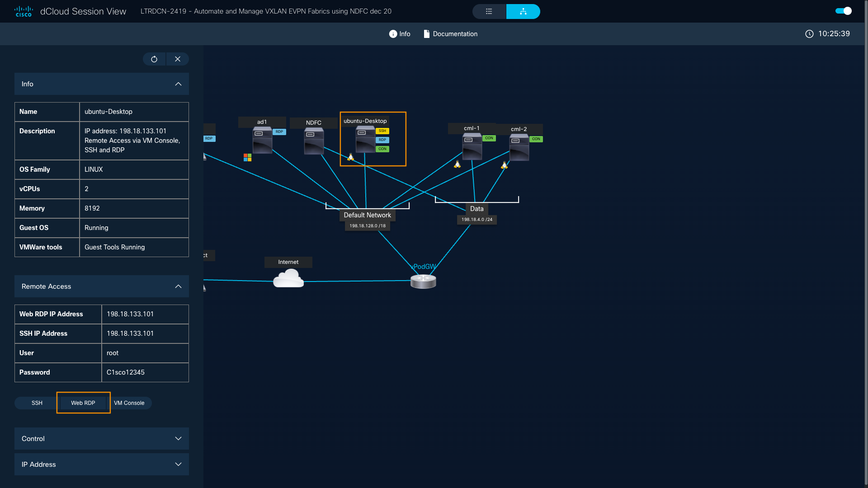Click the session title LTRDCN-2419 text
Viewport: 868px width, 488px height.
coord(266,11)
